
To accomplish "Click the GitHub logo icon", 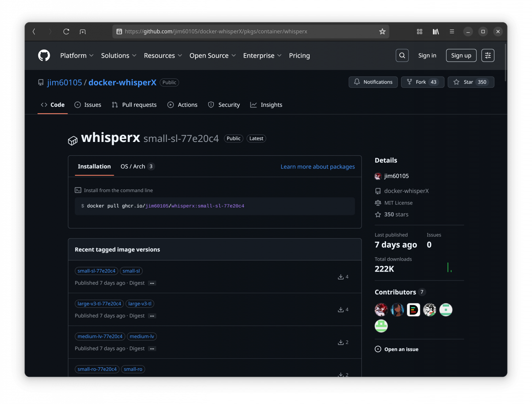I will tap(44, 55).
